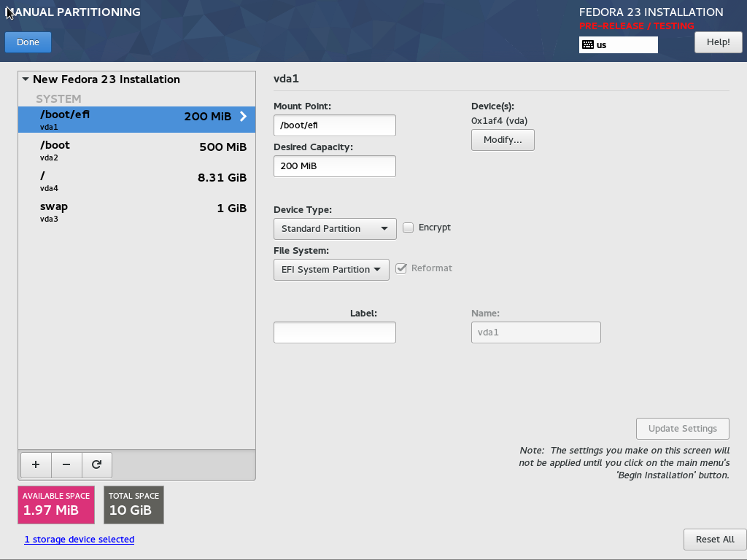This screenshot has width=747, height=560.
Task: Click the us keyboard layout indicator
Action: click(618, 44)
